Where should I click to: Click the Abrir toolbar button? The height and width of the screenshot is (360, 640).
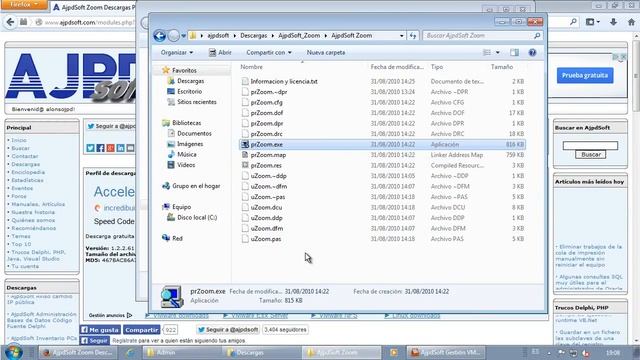pyautogui.click(x=220, y=53)
